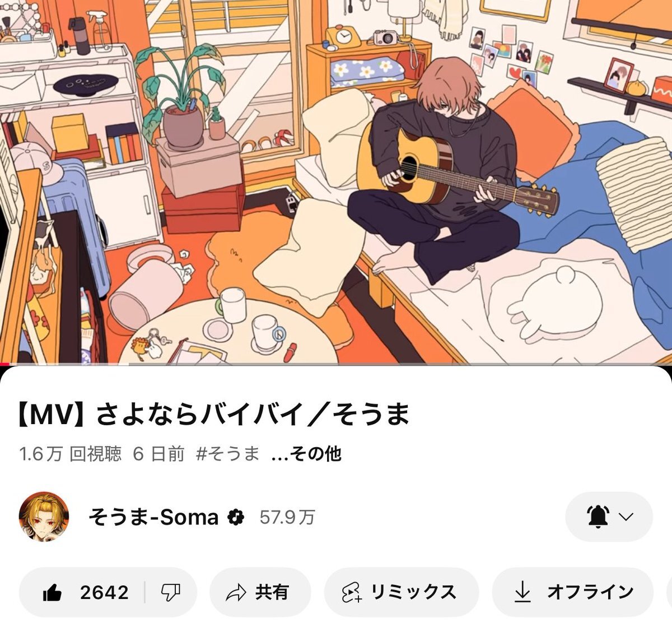The height and width of the screenshot is (632, 672).
Task: Tap the share arrow icon
Action: click(x=236, y=592)
